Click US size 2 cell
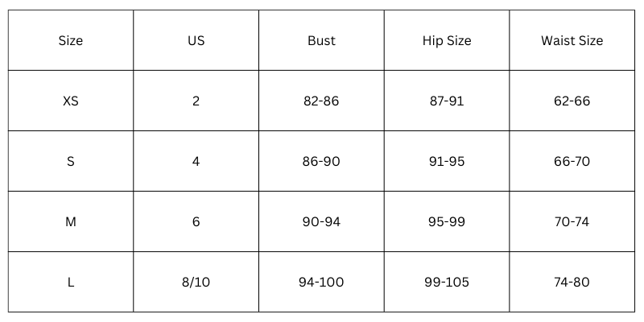 coord(196,101)
